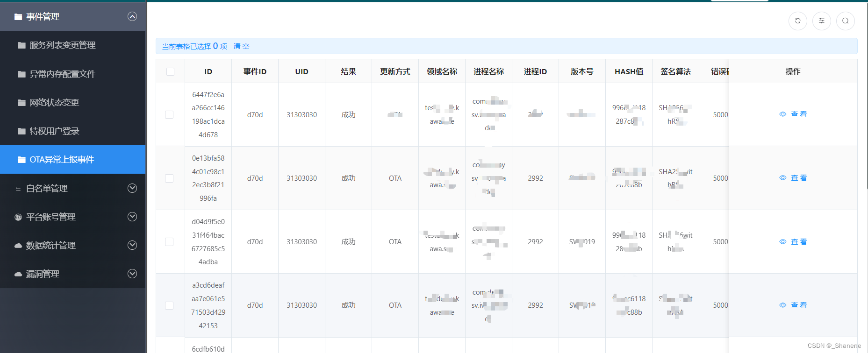Open 异常内存配置文件 menu item
Screen dimensions: 868x353
[73, 74]
